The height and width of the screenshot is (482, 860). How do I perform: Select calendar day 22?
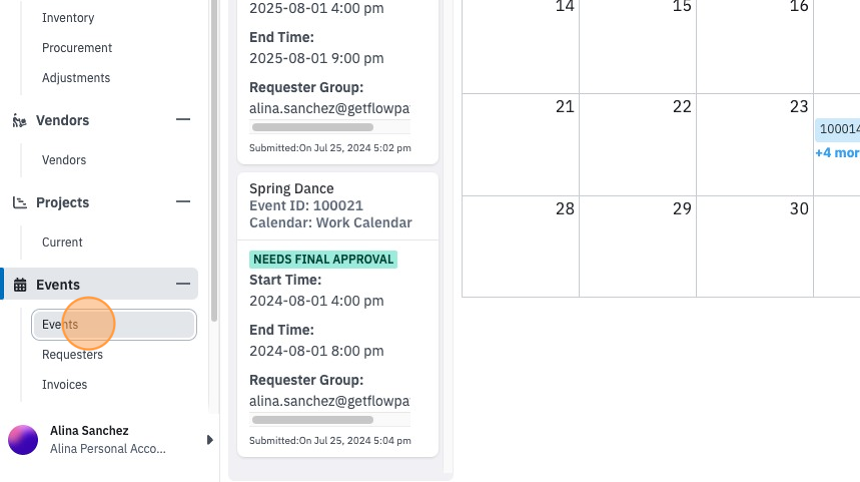(x=638, y=144)
